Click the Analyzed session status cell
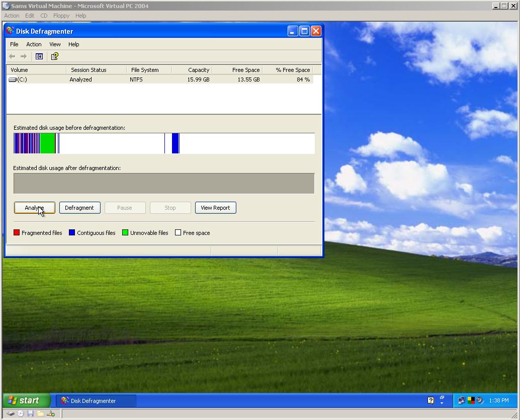 pyautogui.click(x=80, y=79)
